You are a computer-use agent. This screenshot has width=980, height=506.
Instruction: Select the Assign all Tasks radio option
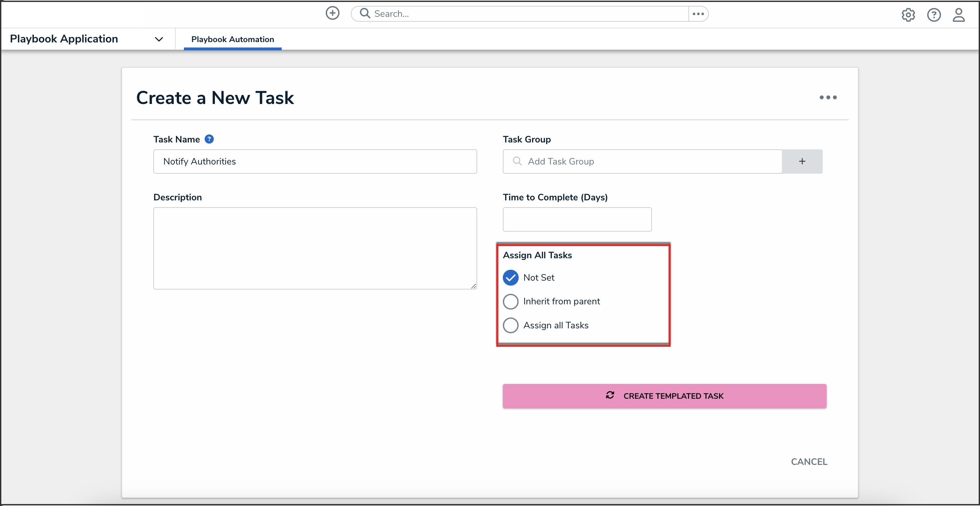tap(510, 325)
